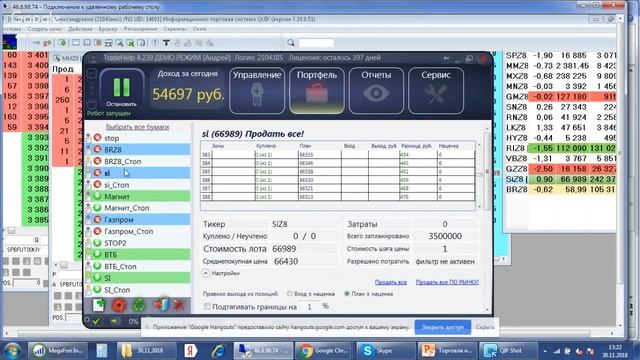The height and width of the screenshot is (360, 640).
Task: Select the Магнит row in papers list
Action: 138,196
